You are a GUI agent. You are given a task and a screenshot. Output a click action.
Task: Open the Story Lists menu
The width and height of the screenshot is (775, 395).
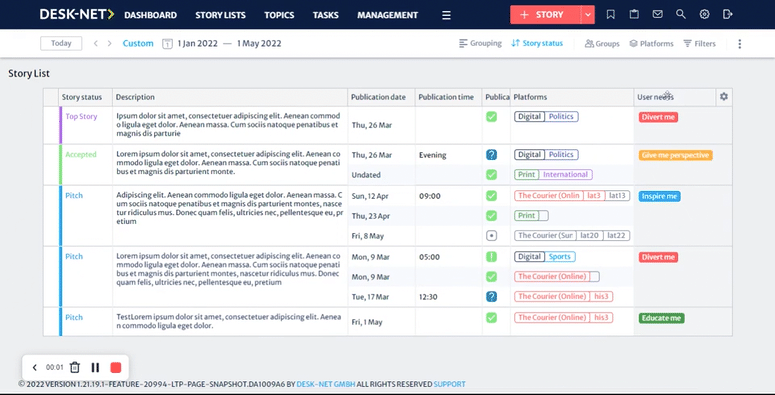[220, 15]
